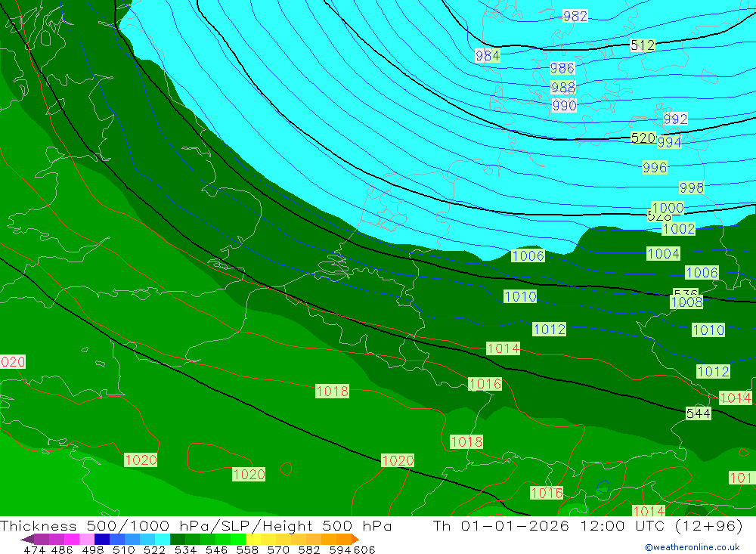This screenshot has width=756, height=554.
Task: Click the 1008 isobar label
Action: coord(686,302)
